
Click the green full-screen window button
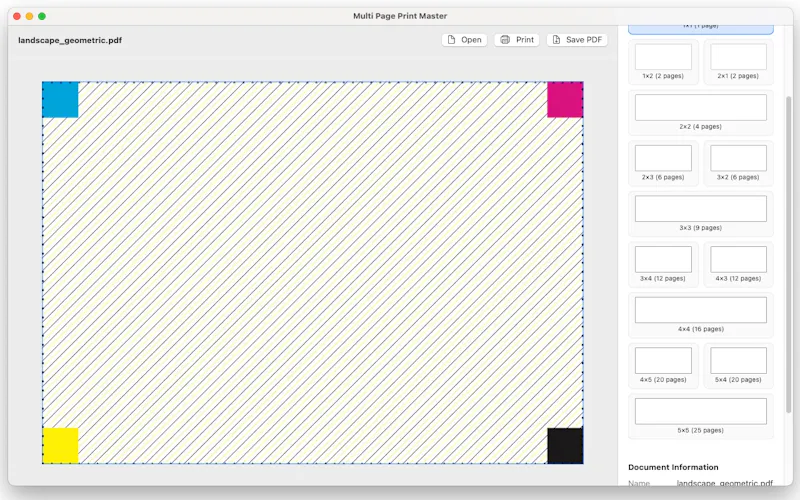click(x=42, y=16)
